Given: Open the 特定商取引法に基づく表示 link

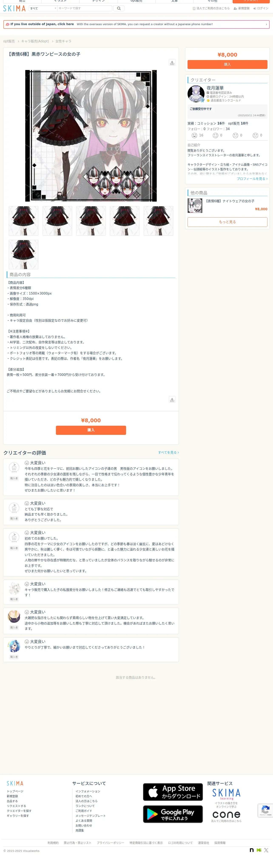Looking at the screenshot, I should (146, 843).
